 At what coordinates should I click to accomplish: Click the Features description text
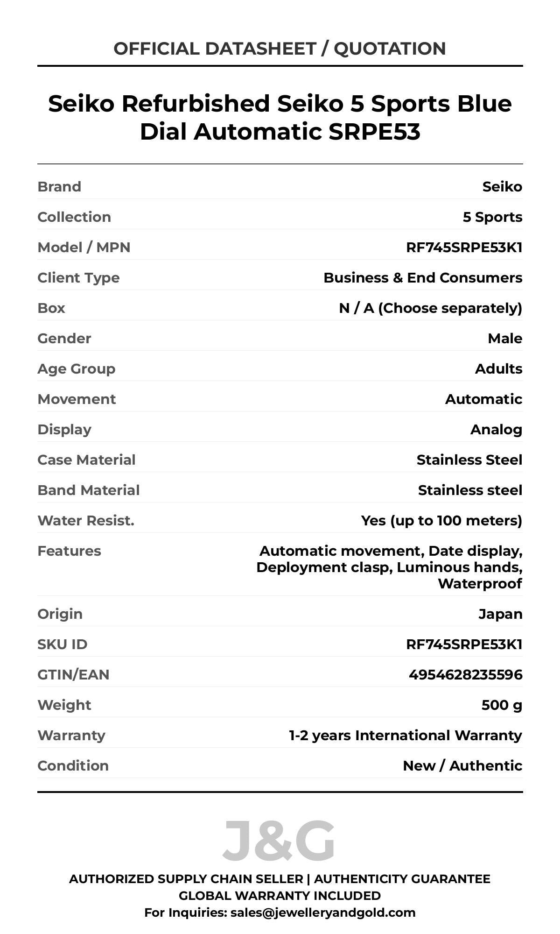tap(389, 567)
